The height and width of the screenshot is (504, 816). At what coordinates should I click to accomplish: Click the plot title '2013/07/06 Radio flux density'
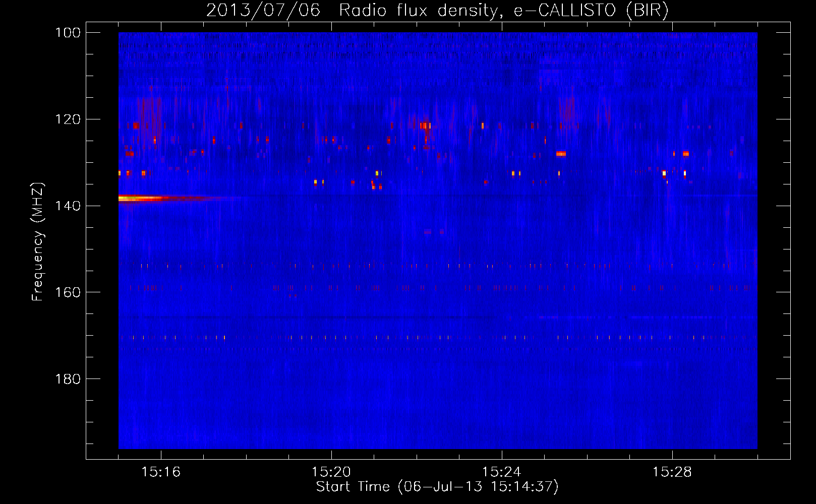pyautogui.click(x=438, y=11)
